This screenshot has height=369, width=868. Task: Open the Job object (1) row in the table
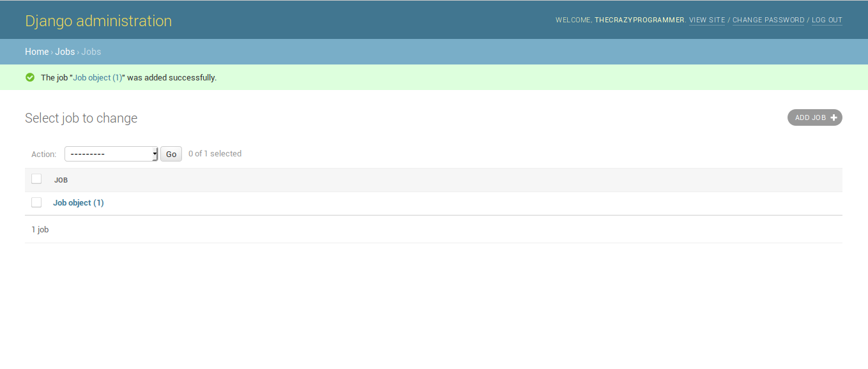click(x=79, y=202)
